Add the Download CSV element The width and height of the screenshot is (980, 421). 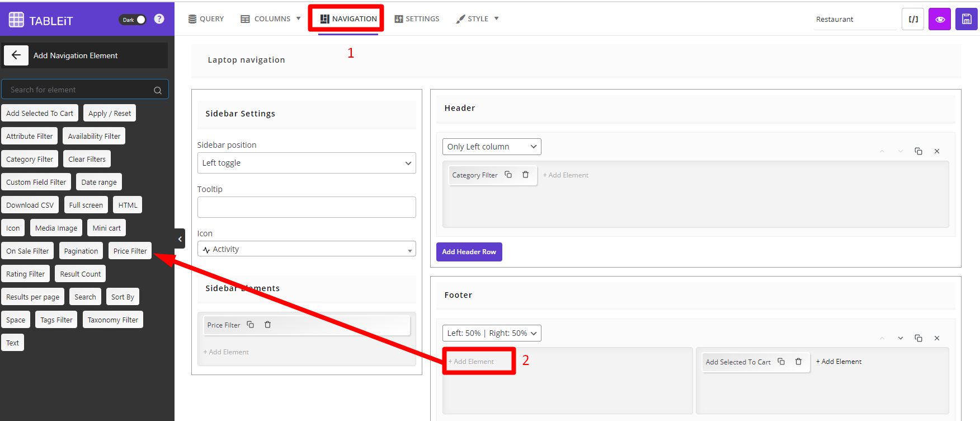[30, 205]
